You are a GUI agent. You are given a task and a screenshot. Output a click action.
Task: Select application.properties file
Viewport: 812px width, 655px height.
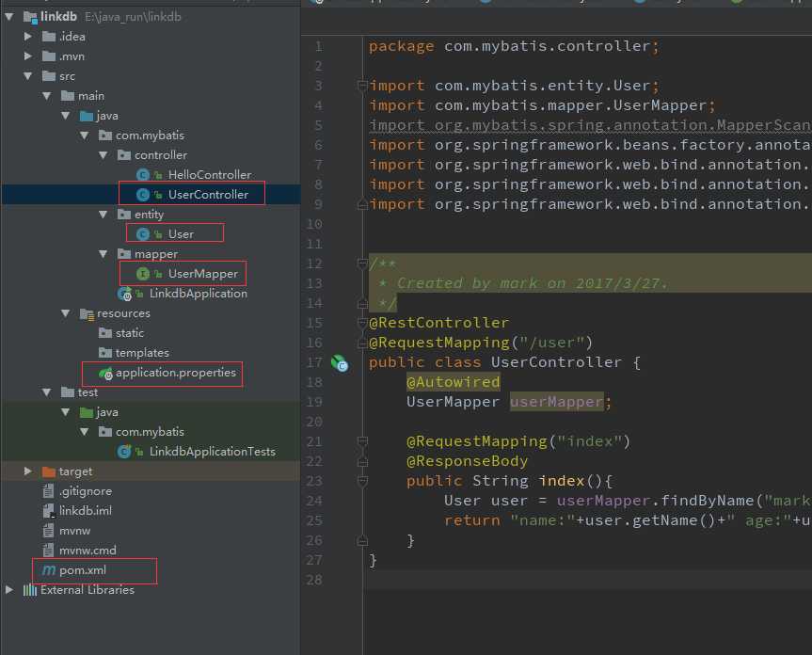[x=176, y=373]
